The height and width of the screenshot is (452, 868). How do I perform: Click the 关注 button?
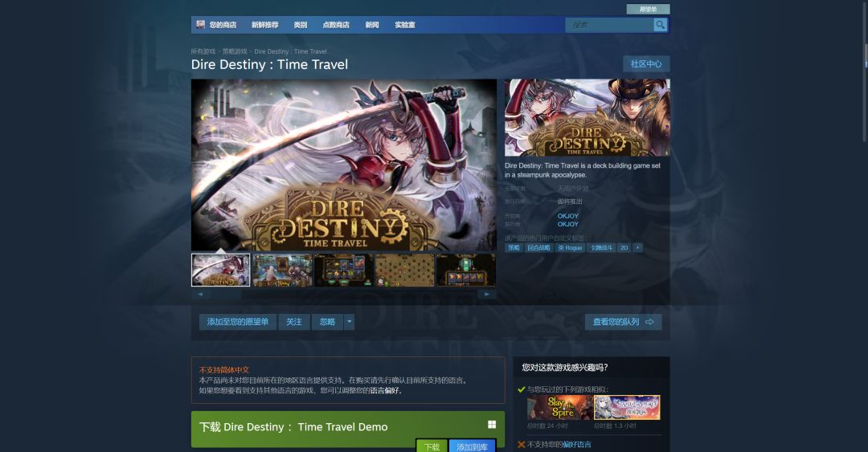[294, 322]
